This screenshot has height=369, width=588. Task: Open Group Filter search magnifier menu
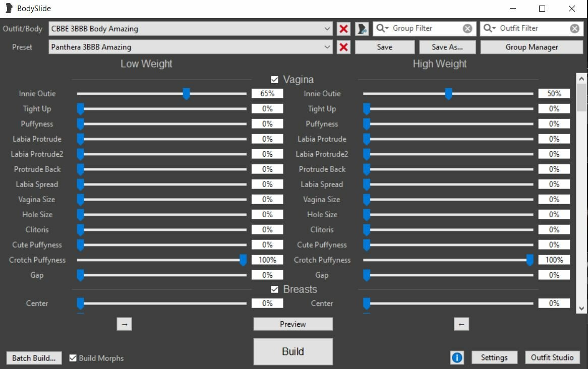pos(382,28)
